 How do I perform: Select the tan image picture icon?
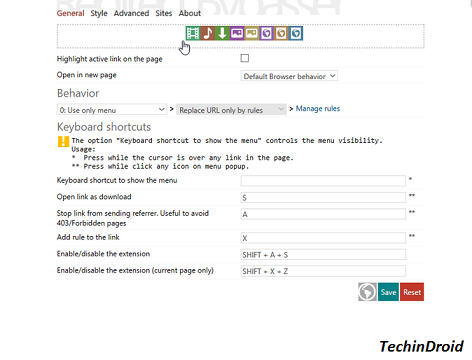252,33
